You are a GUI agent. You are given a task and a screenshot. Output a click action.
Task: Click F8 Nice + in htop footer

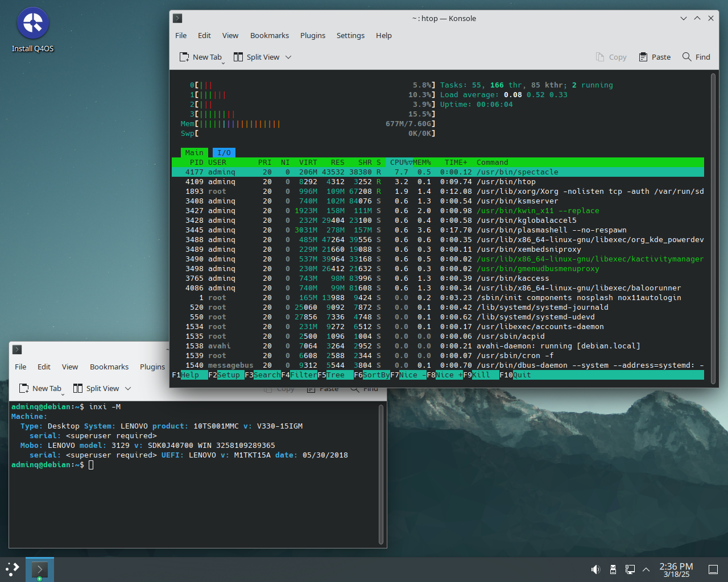[x=445, y=375]
